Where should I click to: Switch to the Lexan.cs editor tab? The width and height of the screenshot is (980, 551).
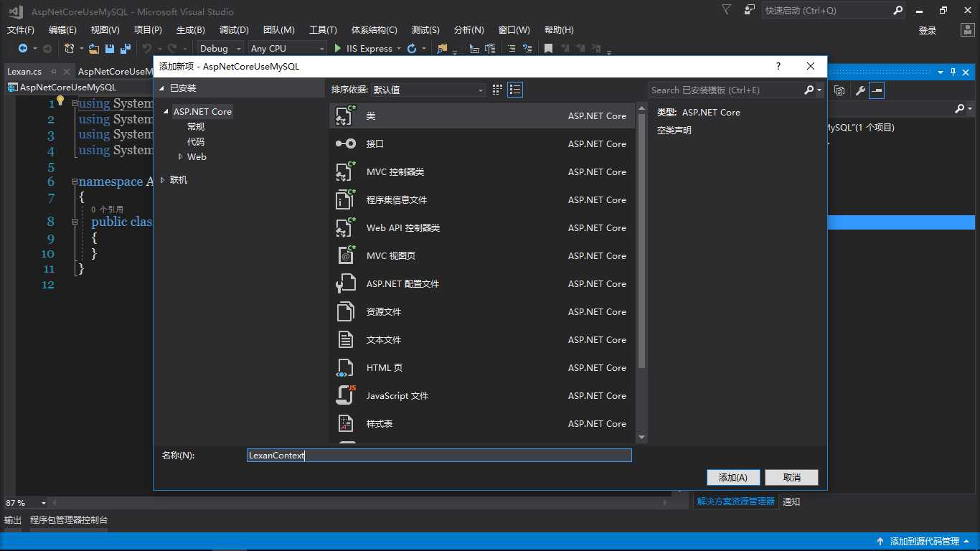(24, 71)
